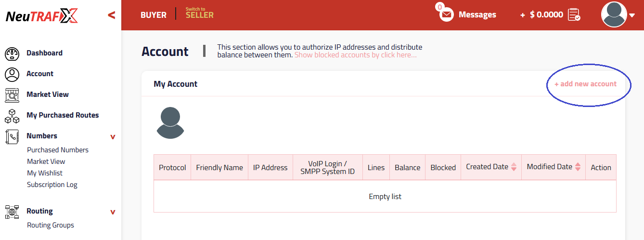Select Account in the sidebar
This screenshot has width=644, height=240.
point(40,74)
